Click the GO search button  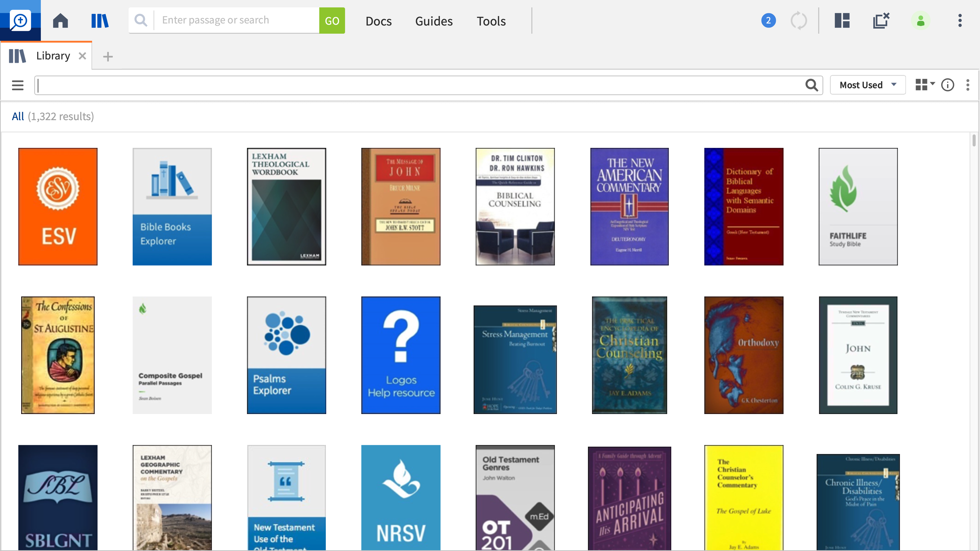click(x=332, y=20)
